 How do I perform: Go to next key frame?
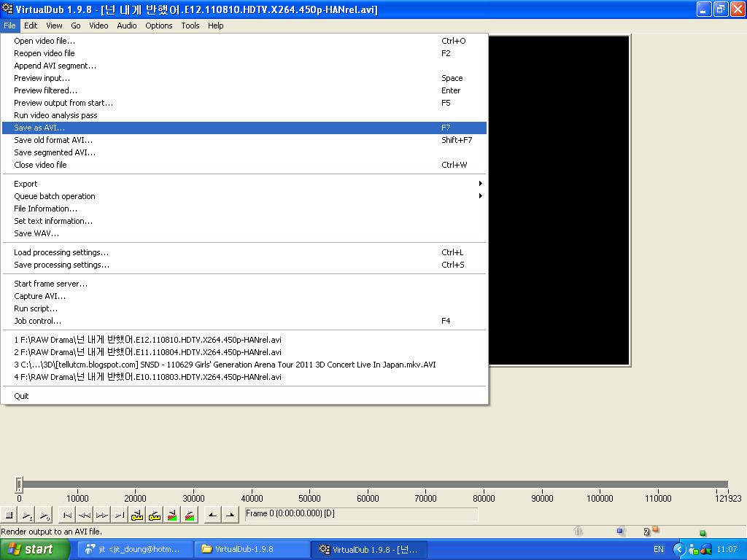tap(155, 515)
